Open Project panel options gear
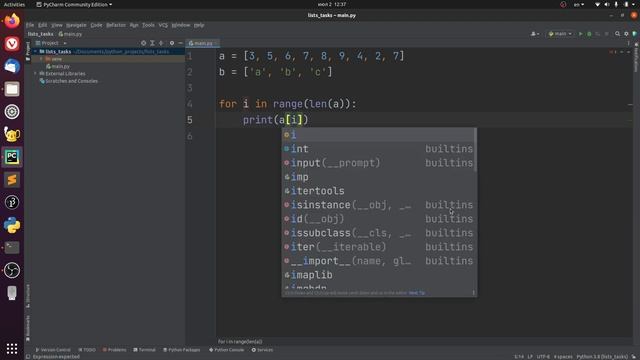Image resolution: width=640 pixels, height=360 pixels. pyautogui.click(x=172, y=43)
